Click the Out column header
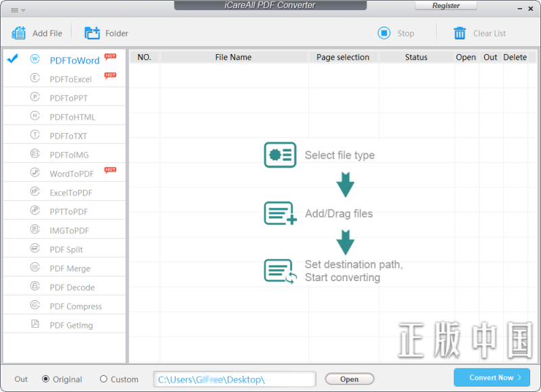Screen dimensions: 541x392 (490, 57)
